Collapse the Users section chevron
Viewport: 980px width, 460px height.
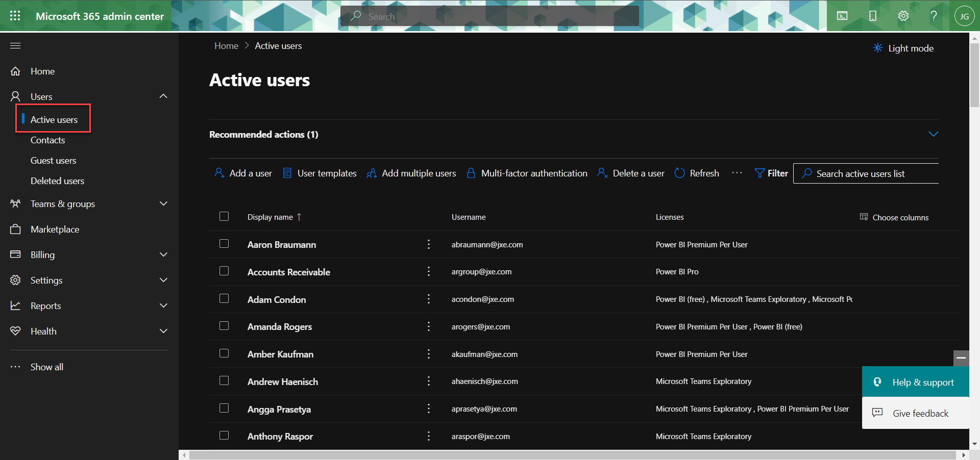163,96
